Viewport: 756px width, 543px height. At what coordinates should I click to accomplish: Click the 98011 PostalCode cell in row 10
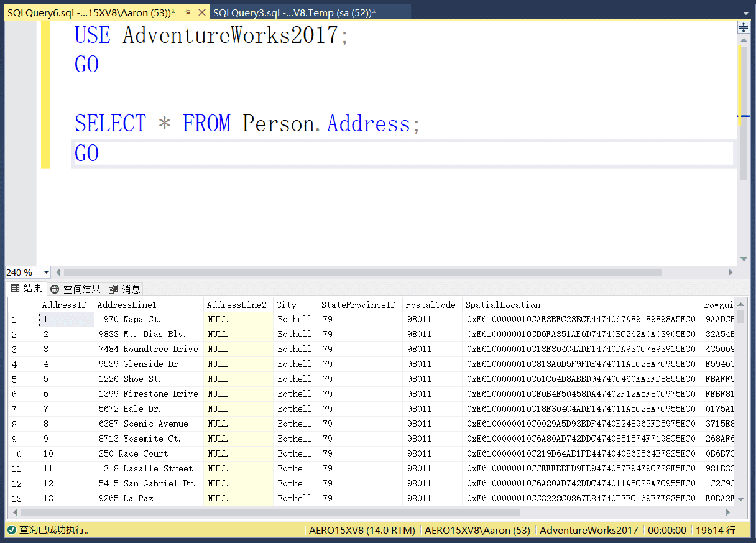[x=432, y=453]
